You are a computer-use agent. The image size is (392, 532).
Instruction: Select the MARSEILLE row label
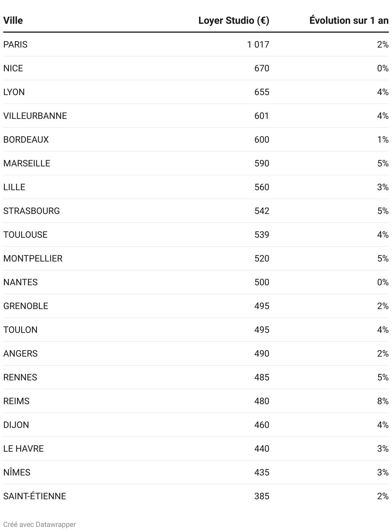[27, 163]
